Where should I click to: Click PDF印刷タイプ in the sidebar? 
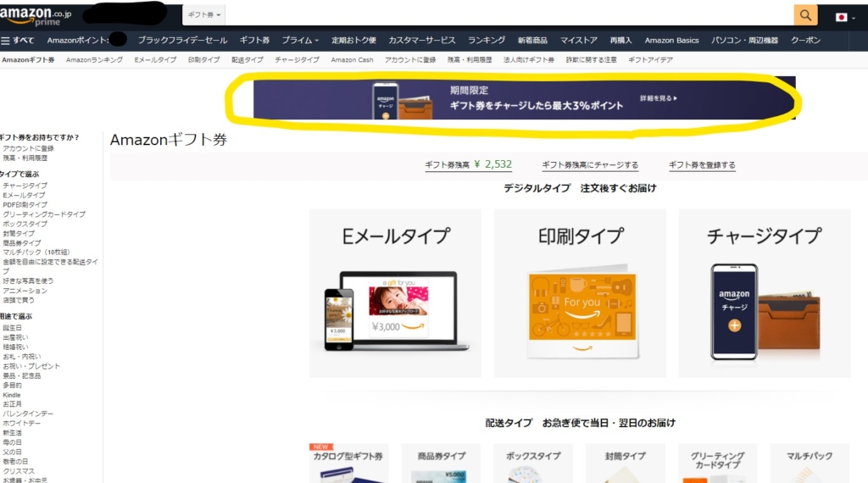[x=25, y=205]
